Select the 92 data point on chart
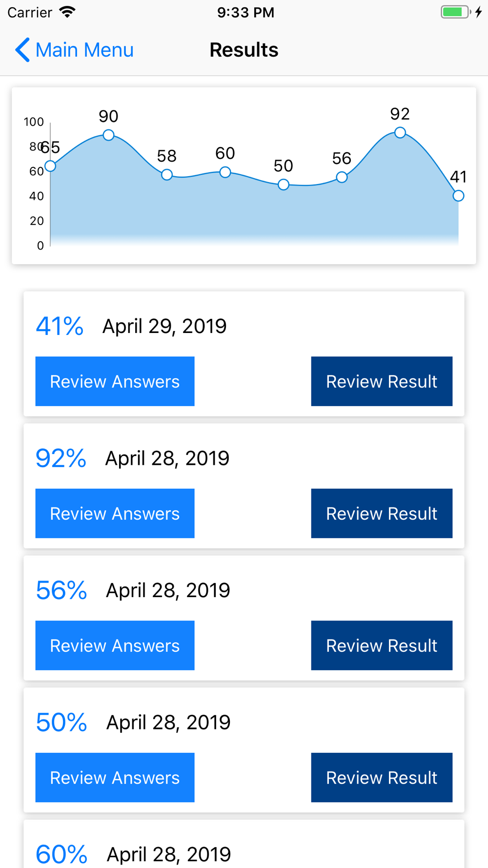Viewport: 488px width, 868px height. pyautogui.click(x=400, y=132)
